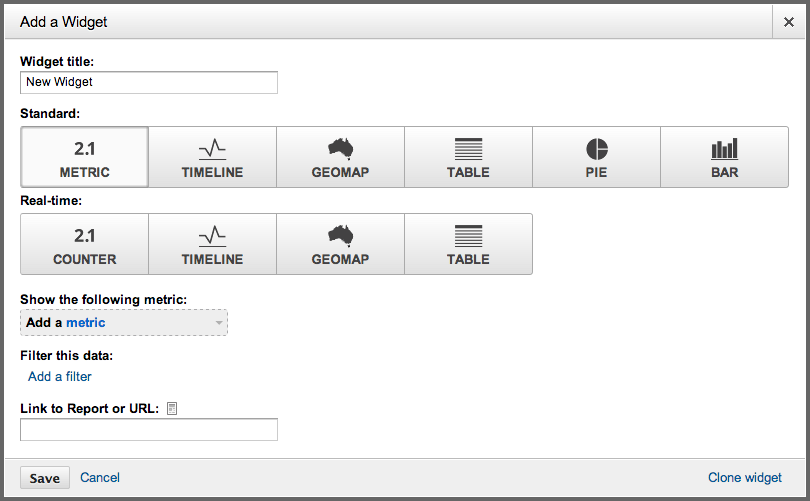
Task: Select the Real-time Timeline widget type
Action: click(x=212, y=244)
